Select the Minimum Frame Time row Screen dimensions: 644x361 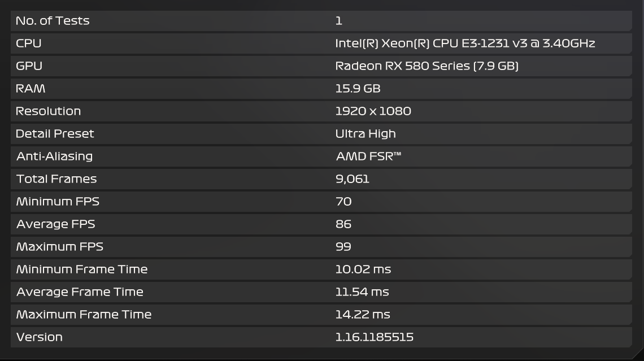[321, 269]
